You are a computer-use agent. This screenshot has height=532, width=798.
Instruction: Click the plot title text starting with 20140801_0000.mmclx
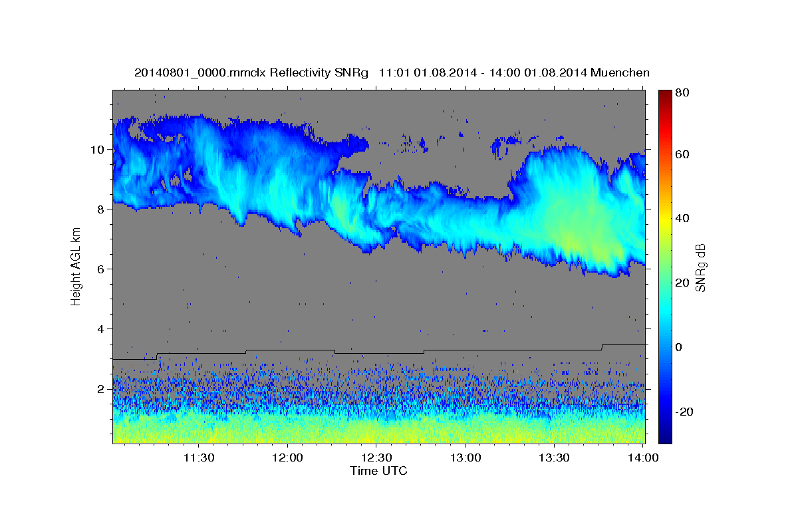coord(392,72)
